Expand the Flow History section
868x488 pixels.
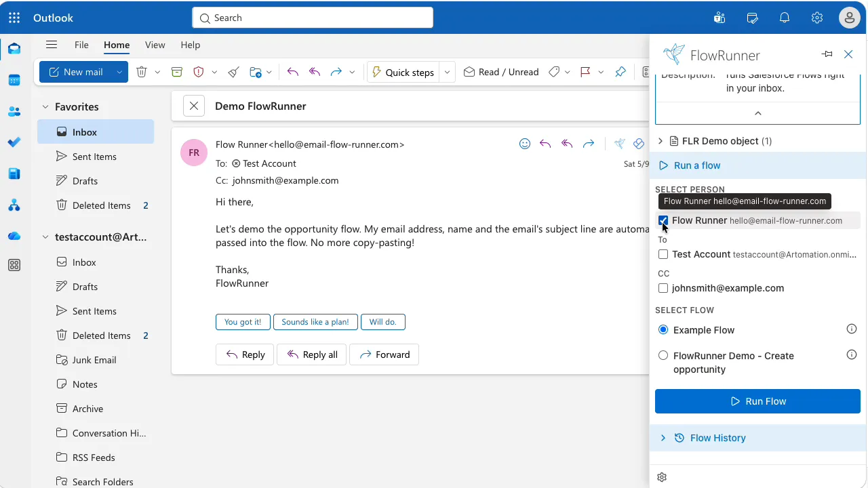tap(663, 438)
